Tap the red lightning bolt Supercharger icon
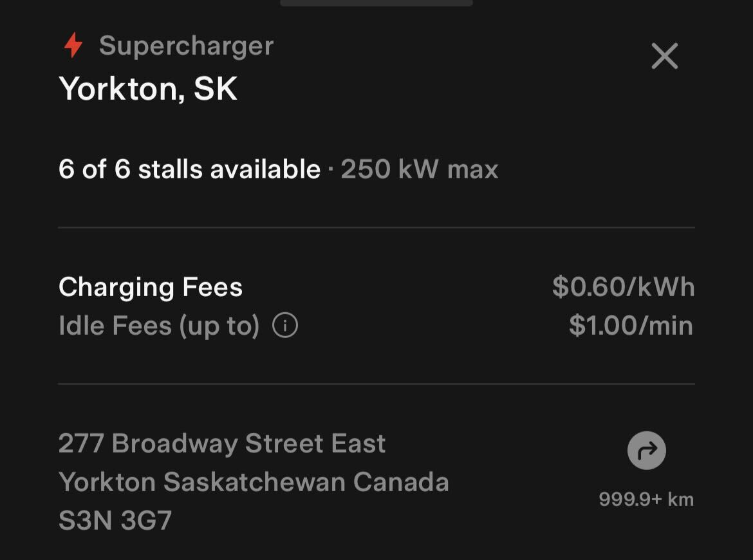753x560 pixels. pos(73,46)
